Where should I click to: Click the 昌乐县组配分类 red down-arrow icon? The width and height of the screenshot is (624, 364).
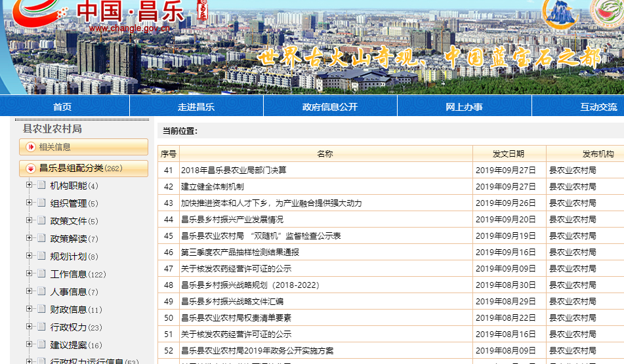pyautogui.click(x=31, y=169)
